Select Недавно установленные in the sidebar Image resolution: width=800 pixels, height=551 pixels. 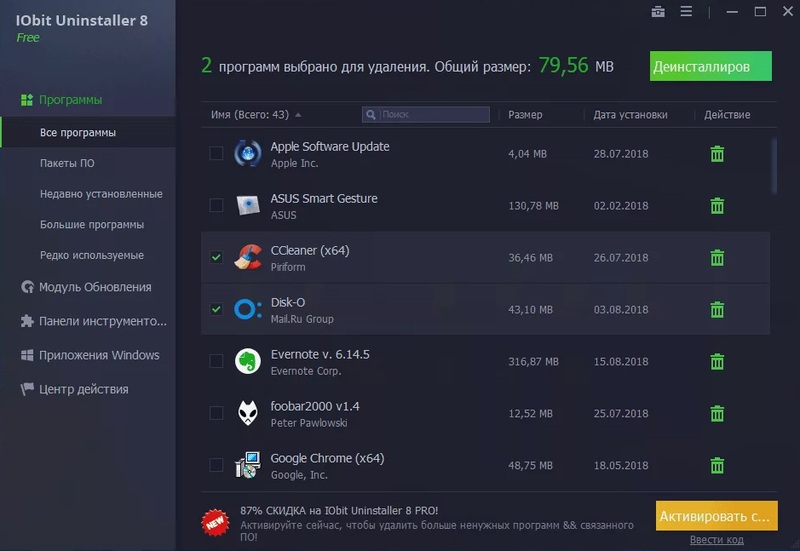(x=101, y=194)
